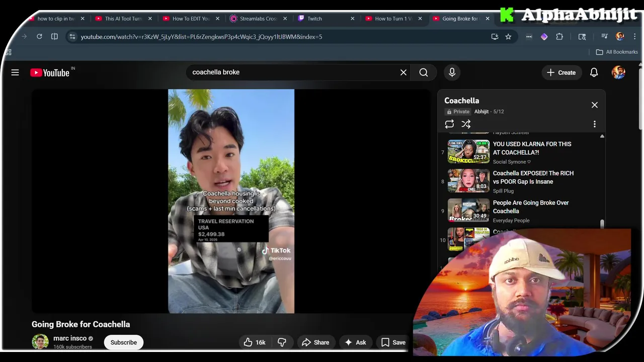The height and width of the screenshot is (362, 644).
Task: Switch to 'how to clip in tw' tab
Action: 56,19
